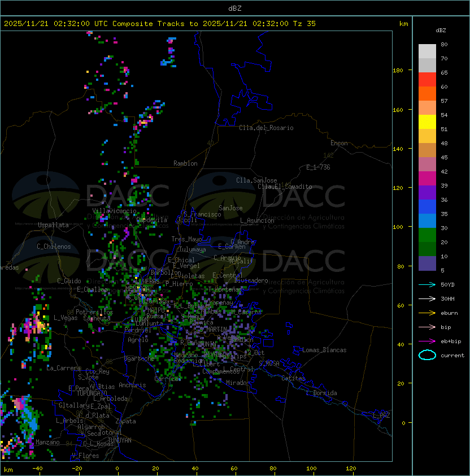This screenshot has width=470, height=476.
Task: Click the white 30HM arrow legend icon
Action: 427,298
